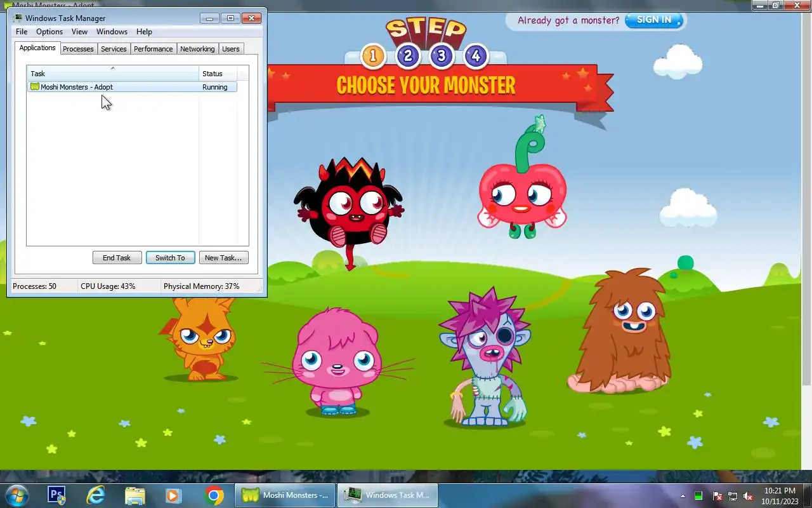Switch to the Services tab
The width and height of the screenshot is (812, 508).
click(x=114, y=49)
